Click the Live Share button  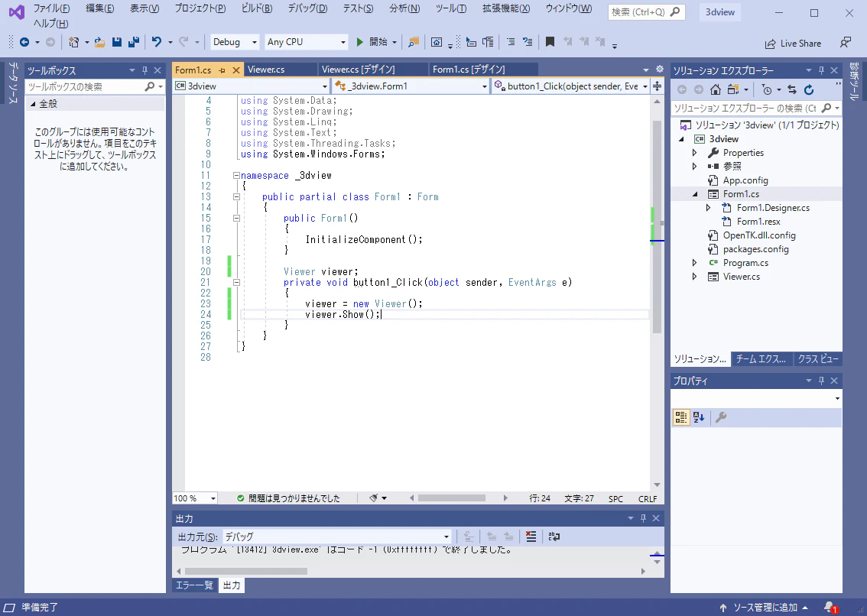[793, 44]
